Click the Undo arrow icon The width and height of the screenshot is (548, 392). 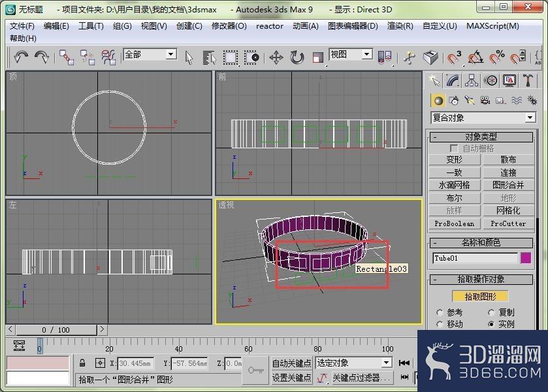[x=21, y=57]
